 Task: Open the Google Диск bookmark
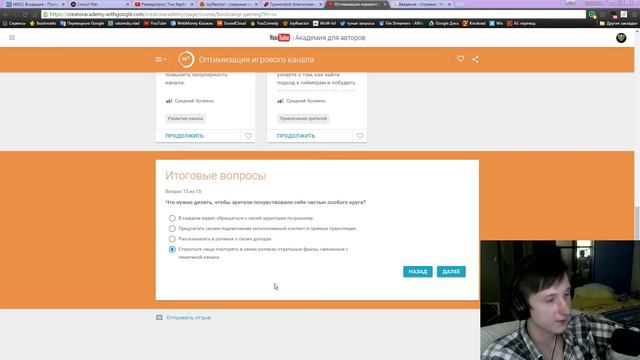pos(443,23)
